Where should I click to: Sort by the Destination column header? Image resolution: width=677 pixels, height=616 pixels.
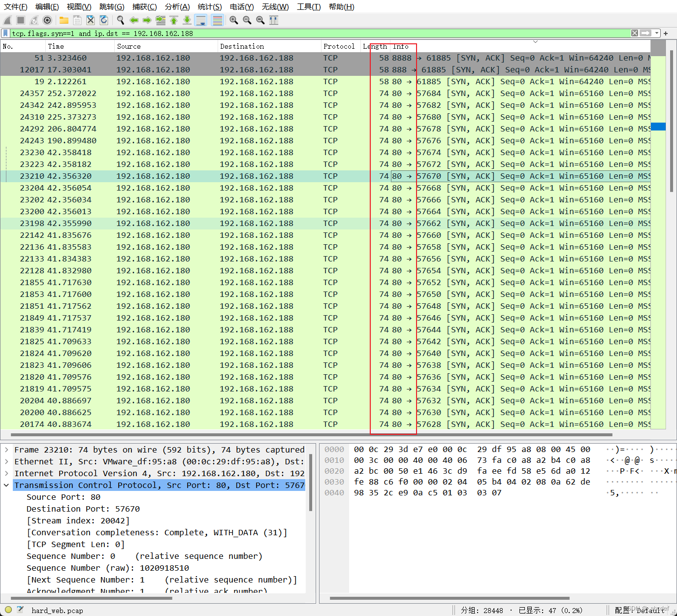pos(269,46)
